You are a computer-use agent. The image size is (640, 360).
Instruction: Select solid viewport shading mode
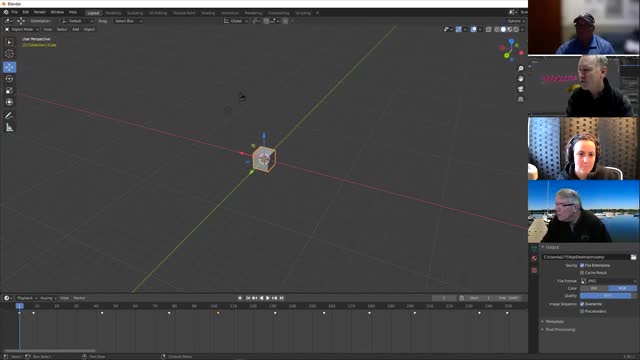pos(503,29)
